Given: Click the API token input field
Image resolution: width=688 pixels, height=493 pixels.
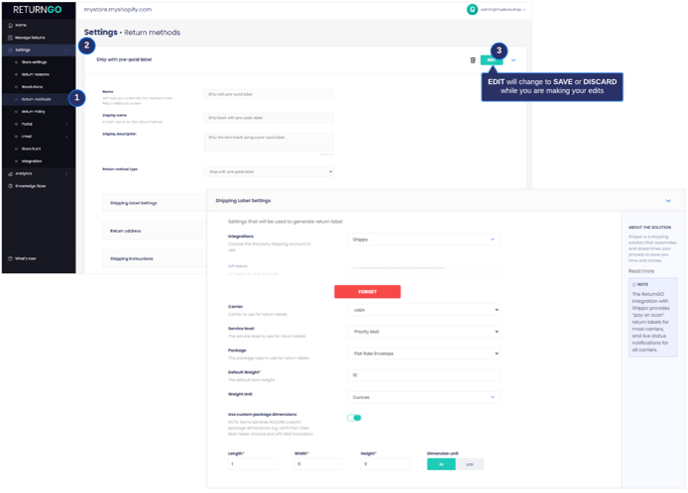Looking at the screenshot, I should click(x=424, y=268).
